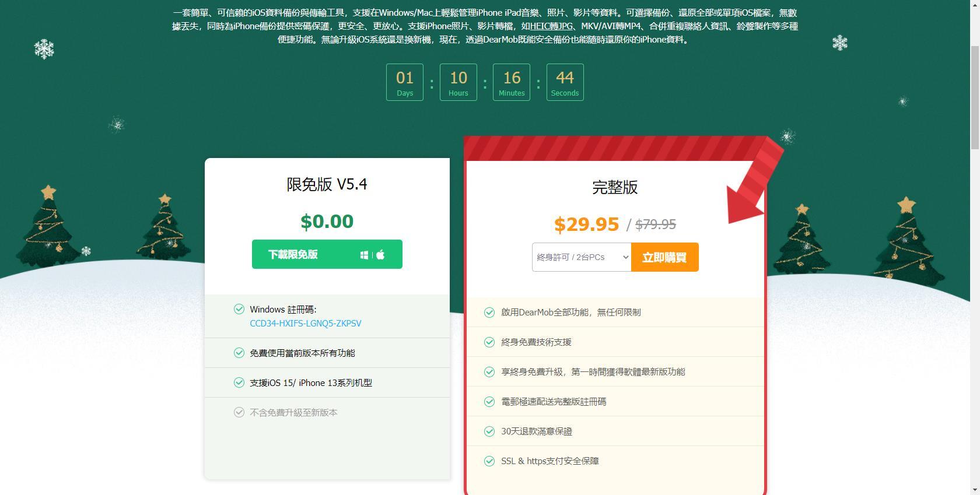Click the 不含免費升級至新版本 text
The image size is (980, 495).
[x=293, y=412]
